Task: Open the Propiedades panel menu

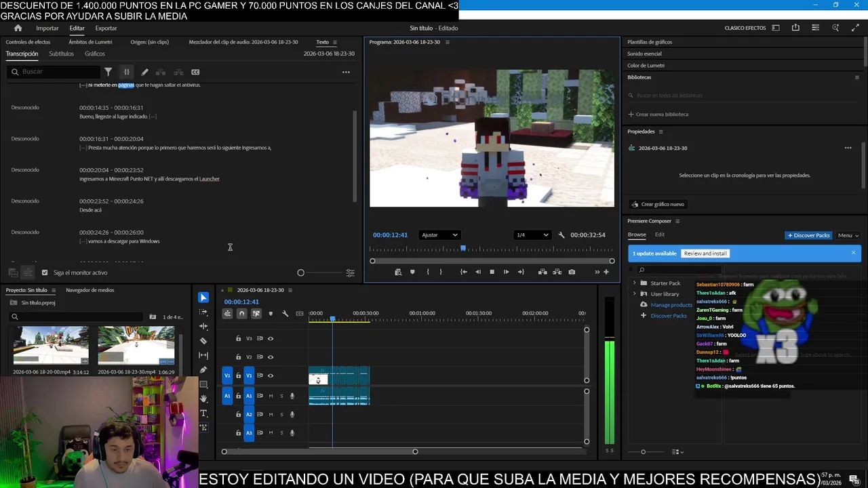Action: (660, 131)
